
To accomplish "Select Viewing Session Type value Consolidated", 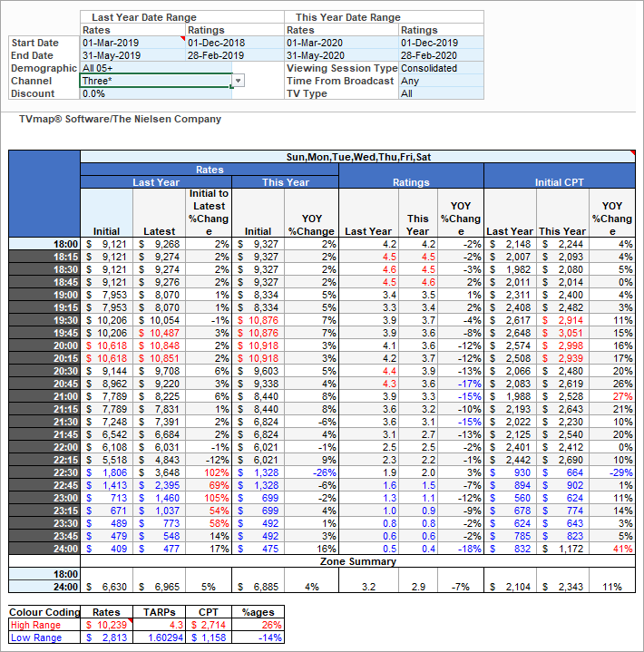I will (x=442, y=68).
